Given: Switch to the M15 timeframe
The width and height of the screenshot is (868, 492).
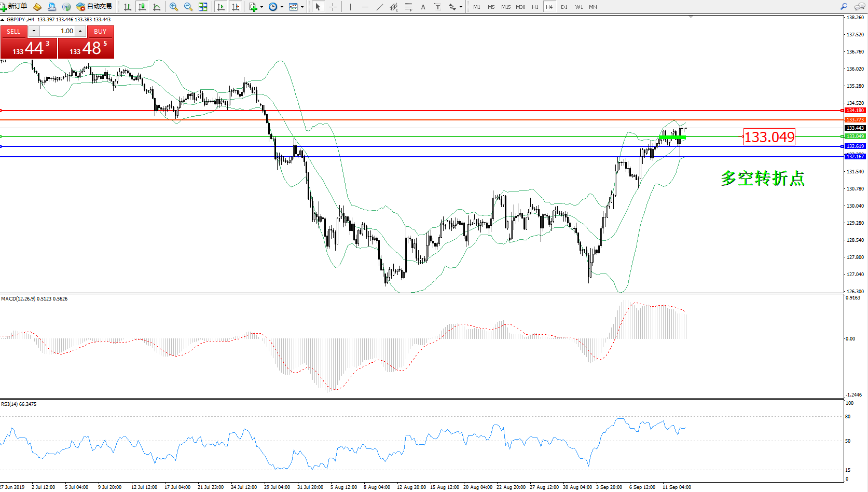Looking at the screenshot, I should pyautogui.click(x=505, y=7).
